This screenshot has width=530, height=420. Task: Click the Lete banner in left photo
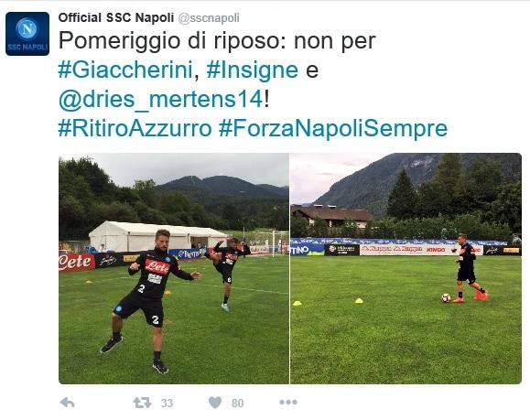tap(77, 262)
